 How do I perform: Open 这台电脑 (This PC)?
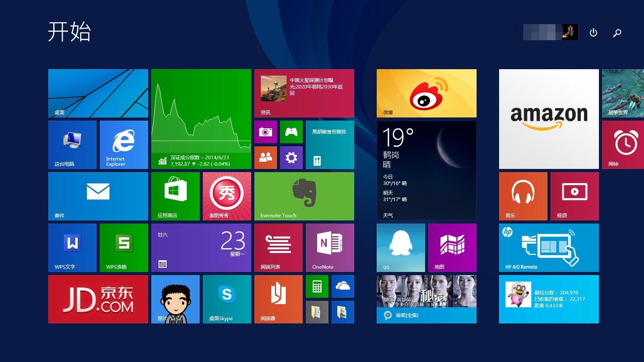pyautogui.click(x=72, y=145)
